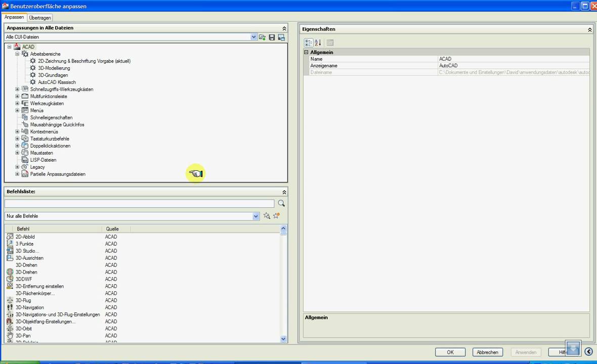
Task: Select the 2D-Abbild command
Action: point(25,237)
